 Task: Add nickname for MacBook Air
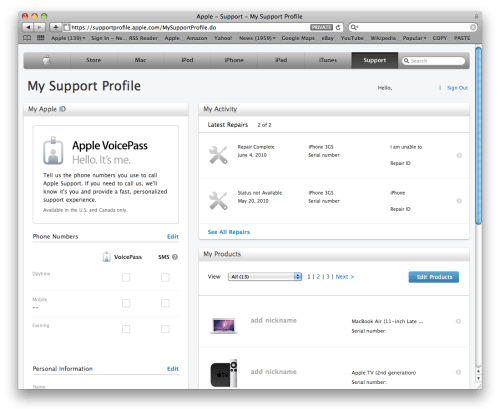pos(273,320)
